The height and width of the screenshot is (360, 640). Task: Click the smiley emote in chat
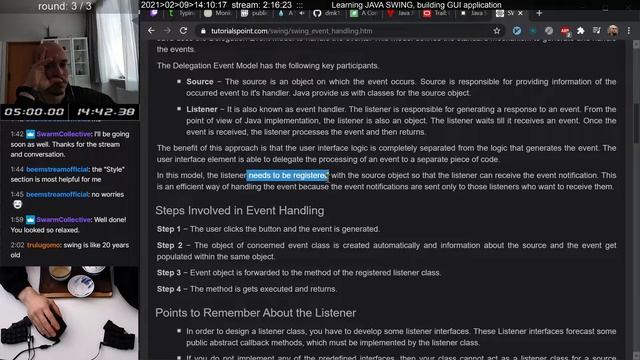point(17,204)
